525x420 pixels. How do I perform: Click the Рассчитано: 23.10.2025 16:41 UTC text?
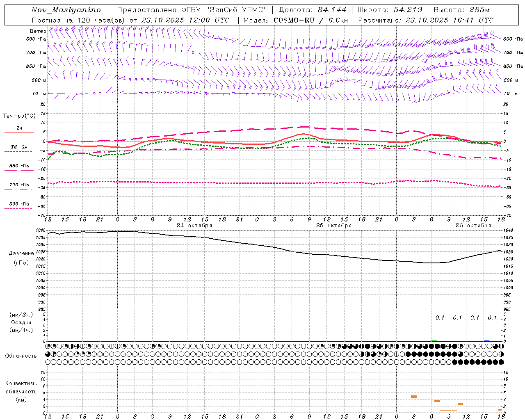pyautogui.click(x=426, y=20)
